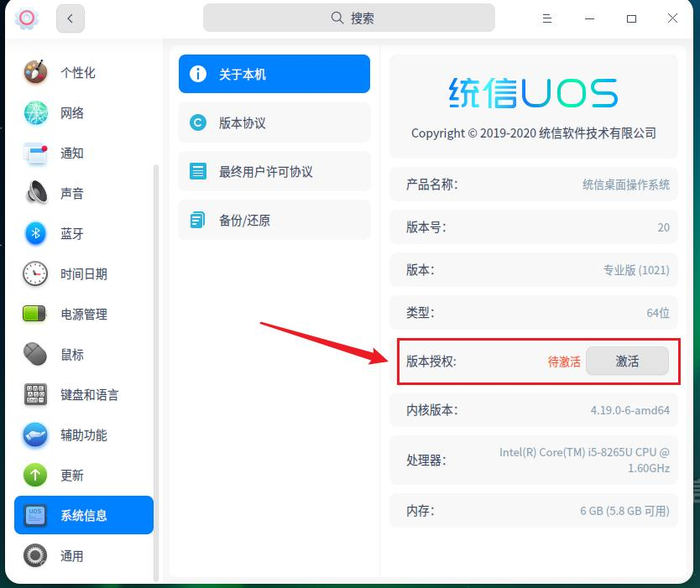This screenshot has width=700, height=588.
Task: Click the Control Center app logo
Action: coord(26,18)
